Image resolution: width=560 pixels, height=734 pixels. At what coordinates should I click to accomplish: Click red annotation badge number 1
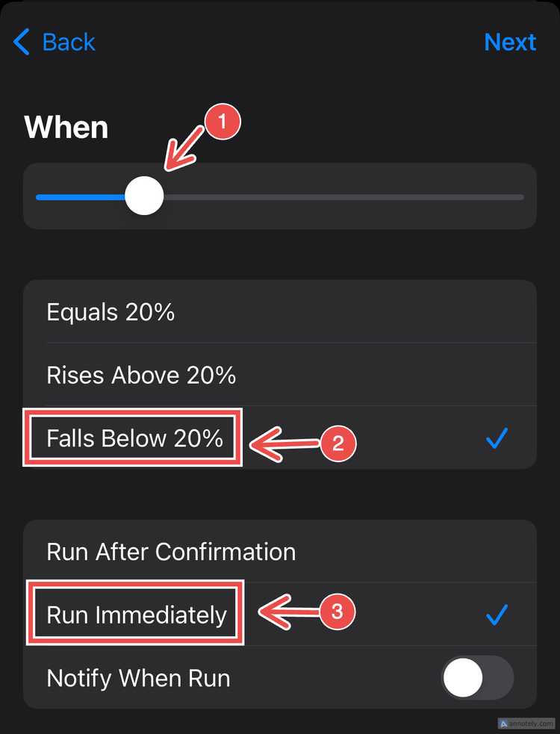pyautogui.click(x=223, y=122)
